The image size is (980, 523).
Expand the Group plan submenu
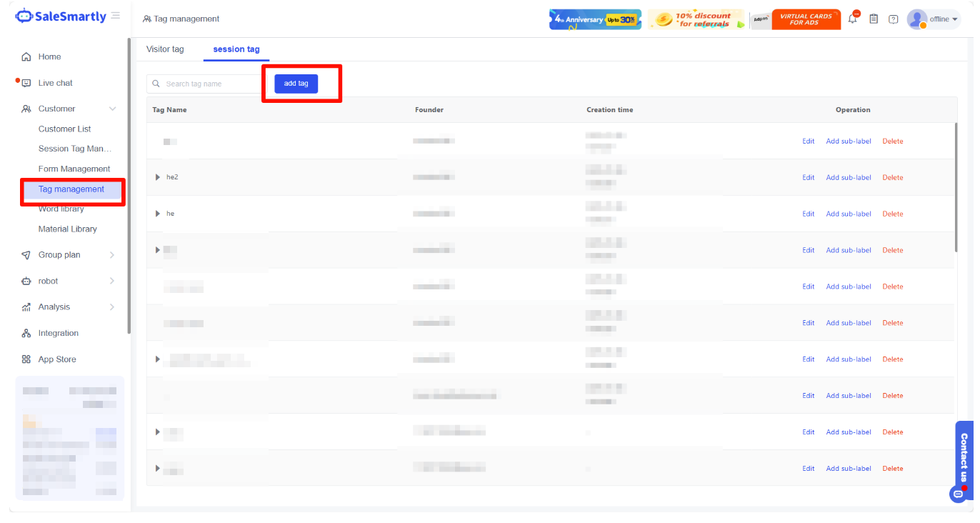tap(112, 255)
